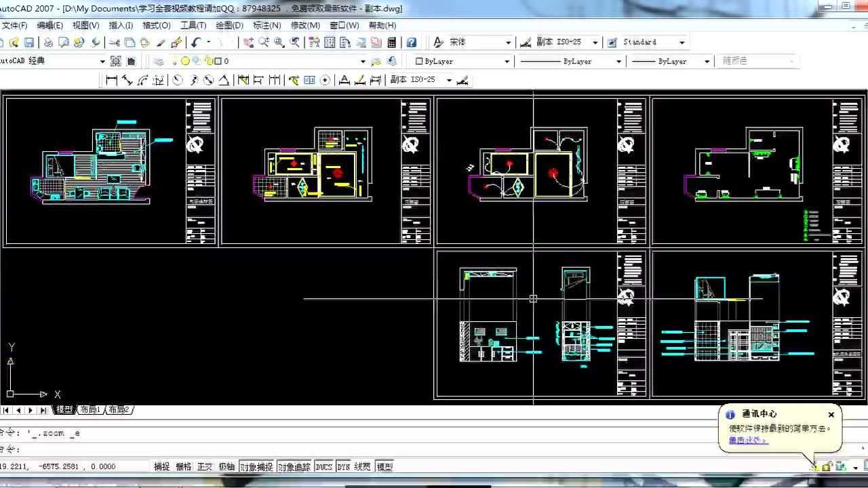Viewport: 868px width, 488px height.
Task: Open the QuickCalc calculator icon
Action: 391,42
